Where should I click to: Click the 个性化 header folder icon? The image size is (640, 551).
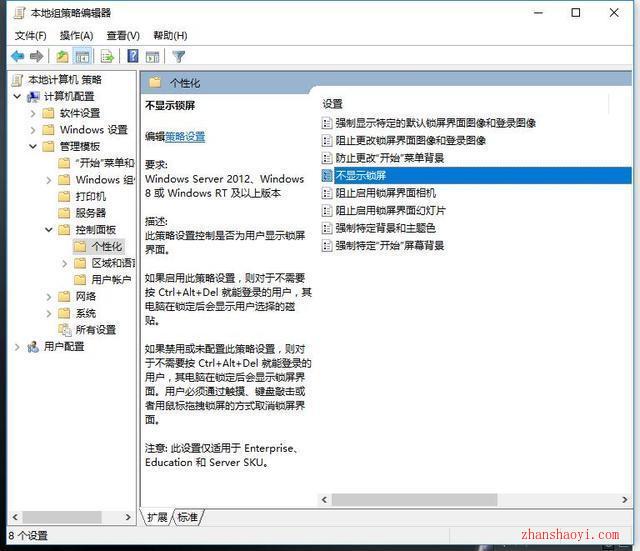coord(155,83)
